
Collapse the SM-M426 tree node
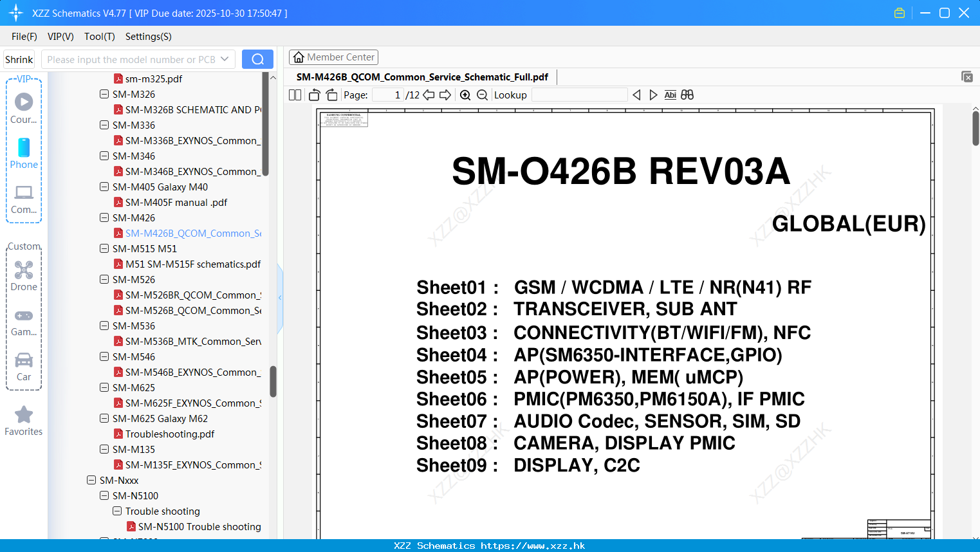click(104, 217)
